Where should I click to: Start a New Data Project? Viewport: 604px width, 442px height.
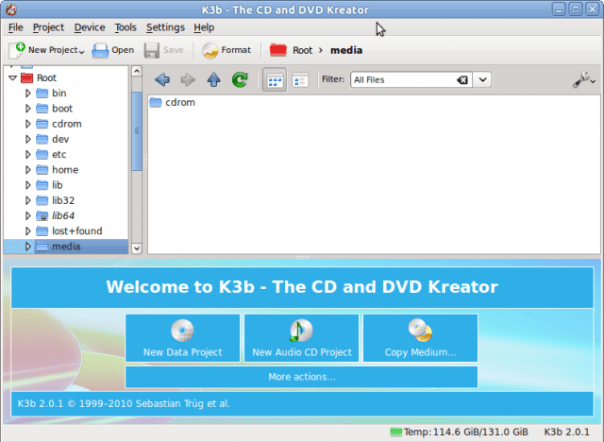pyautogui.click(x=183, y=338)
